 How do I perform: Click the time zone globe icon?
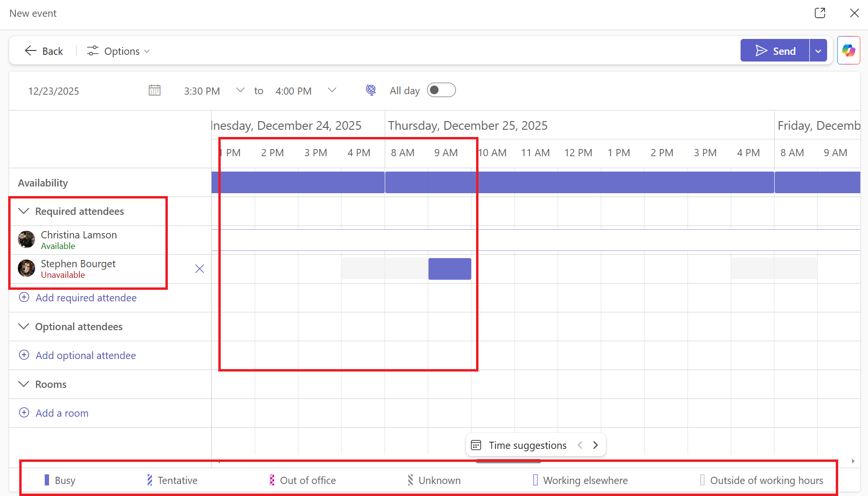point(371,90)
